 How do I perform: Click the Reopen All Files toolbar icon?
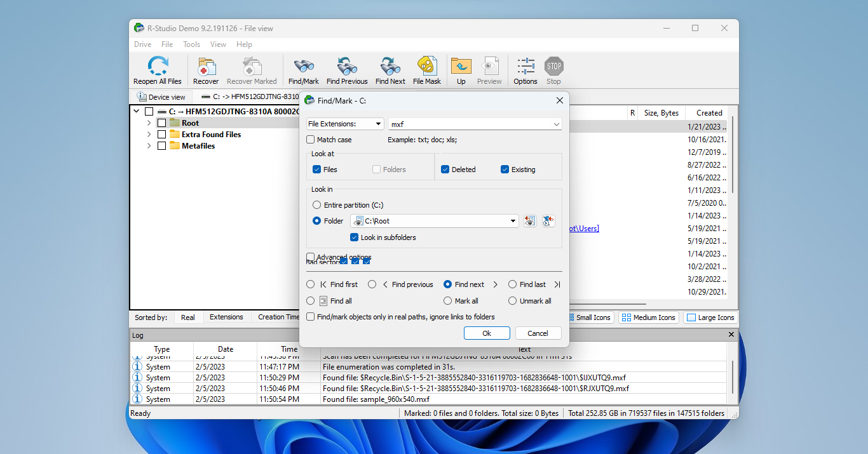click(157, 66)
